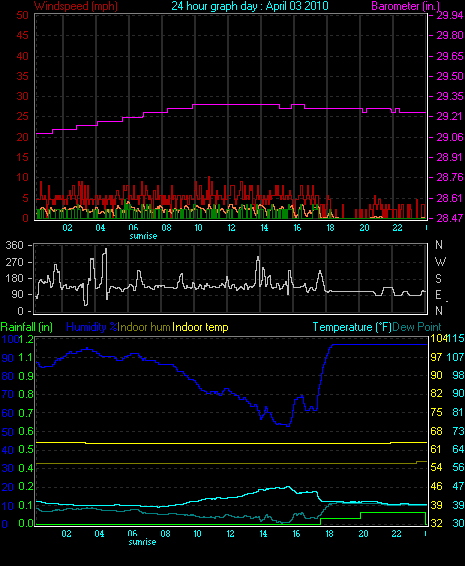Click the 22 hour label under the bottom graph
Image resolution: width=465 pixels, height=566 pixels.
pyautogui.click(x=396, y=534)
